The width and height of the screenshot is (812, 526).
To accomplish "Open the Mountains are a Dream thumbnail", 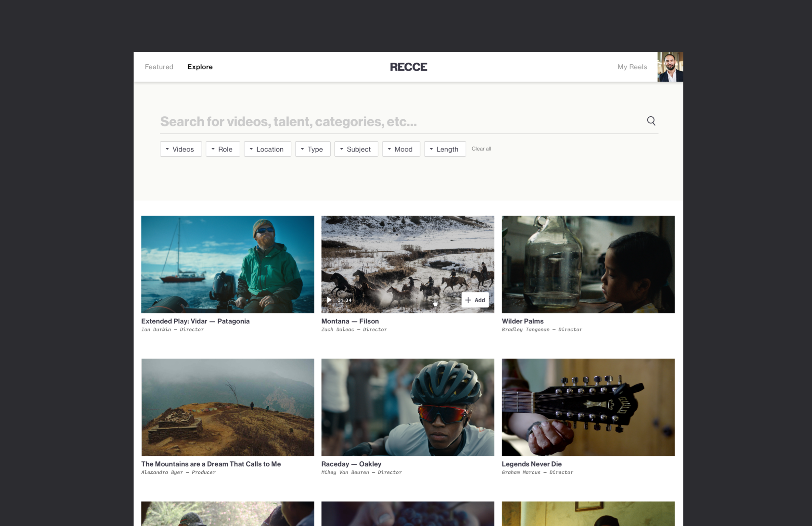I will tap(228, 407).
